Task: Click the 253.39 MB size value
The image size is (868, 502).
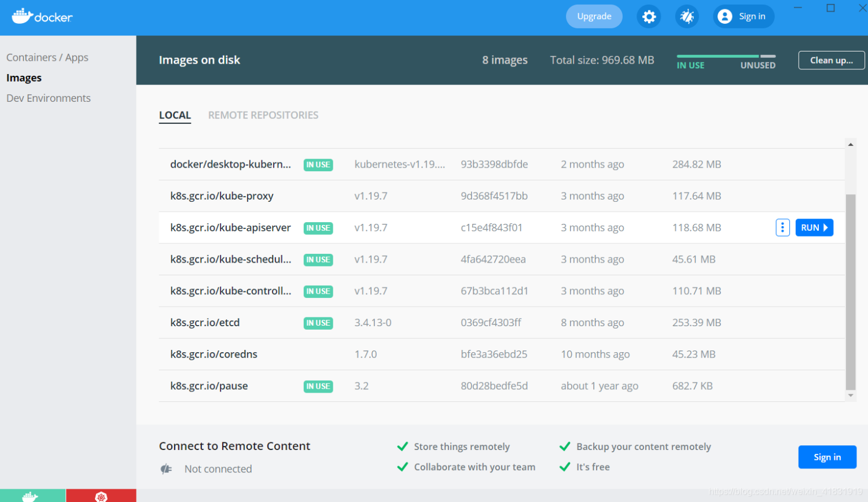Action: click(x=697, y=323)
